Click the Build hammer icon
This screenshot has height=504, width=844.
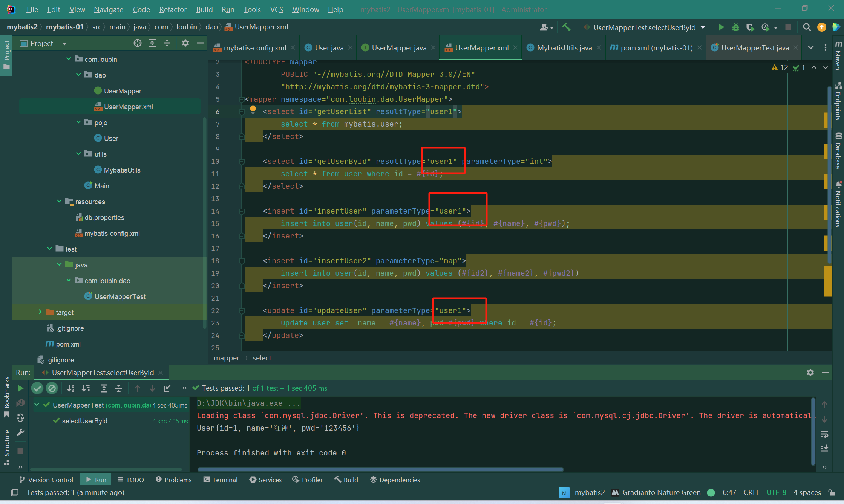point(566,27)
